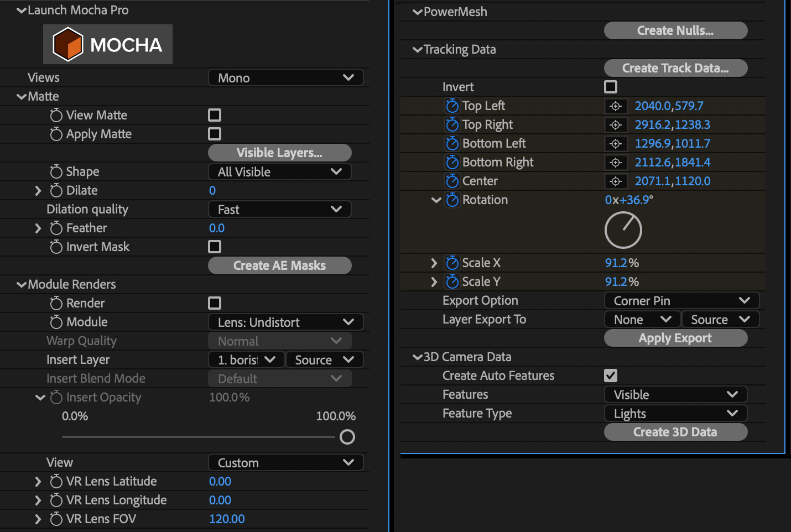This screenshot has height=532, width=791.
Task: Open the Dilation quality dropdown
Action: pos(280,210)
